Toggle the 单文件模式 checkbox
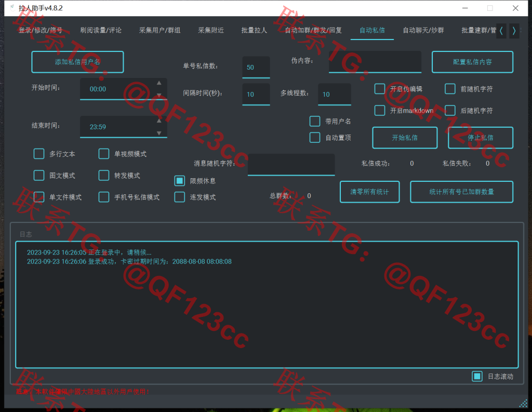This screenshot has width=532, height=412. point(39,197)
